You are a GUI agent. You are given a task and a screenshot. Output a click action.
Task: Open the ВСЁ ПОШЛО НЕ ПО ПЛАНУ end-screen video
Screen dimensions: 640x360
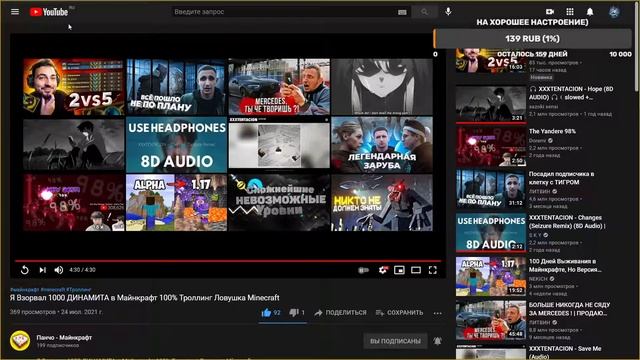pos(176,87)
